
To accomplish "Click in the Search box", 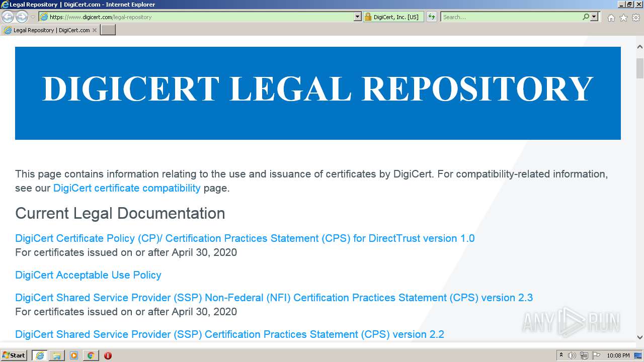I will pyautogui.click(x=511, y=17).
